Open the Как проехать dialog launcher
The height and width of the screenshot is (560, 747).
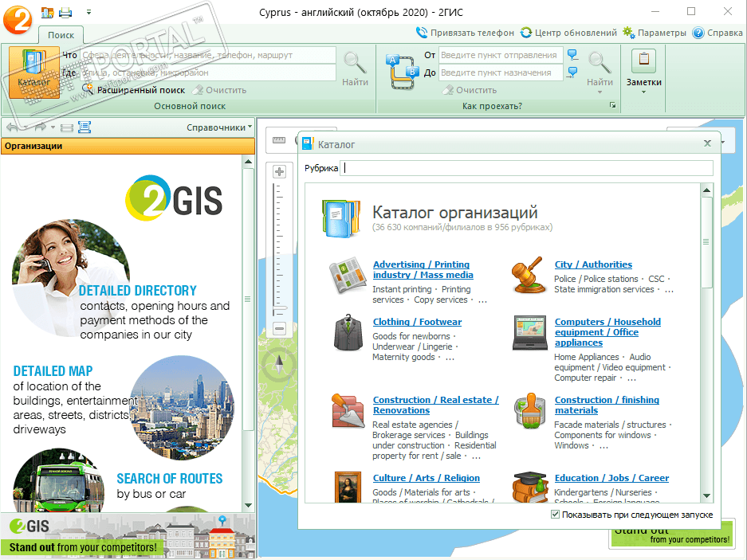tap(612, 105)
